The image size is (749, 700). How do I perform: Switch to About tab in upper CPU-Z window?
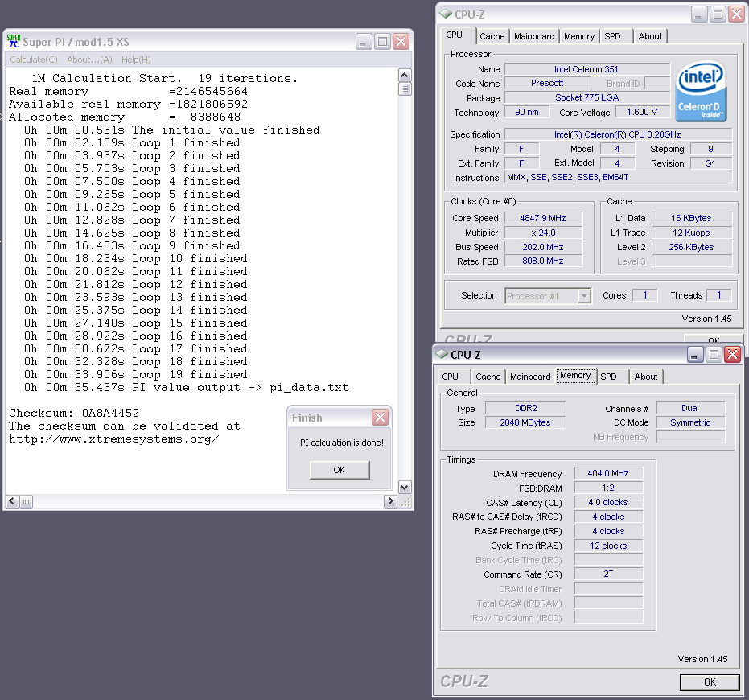coord(650,36)
